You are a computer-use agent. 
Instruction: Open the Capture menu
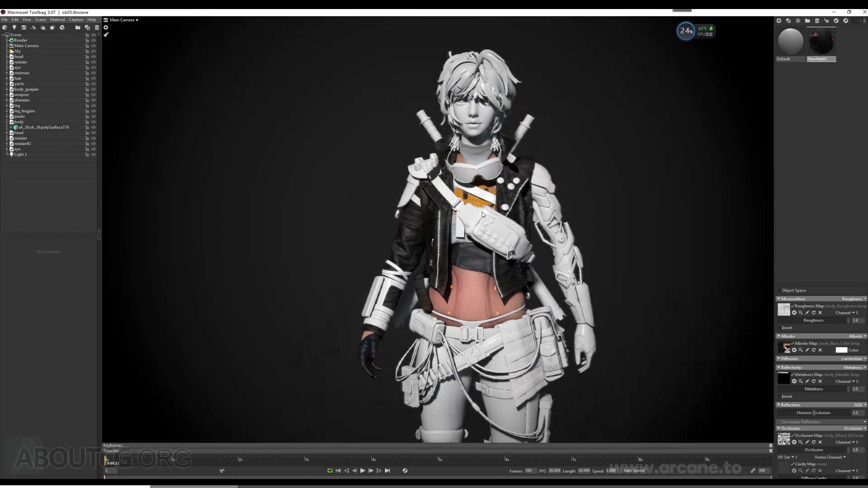[x=76, y=19]
